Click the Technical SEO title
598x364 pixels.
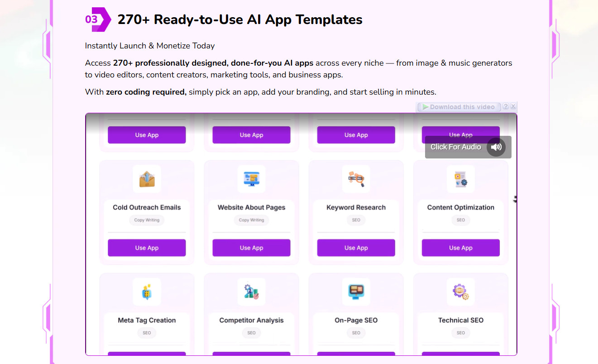(x=461, y=320)
